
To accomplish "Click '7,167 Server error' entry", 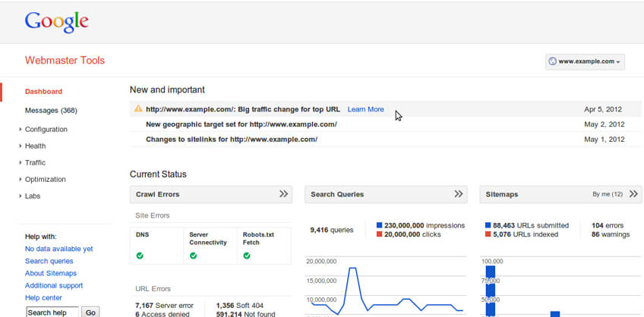I will [164, 306].
